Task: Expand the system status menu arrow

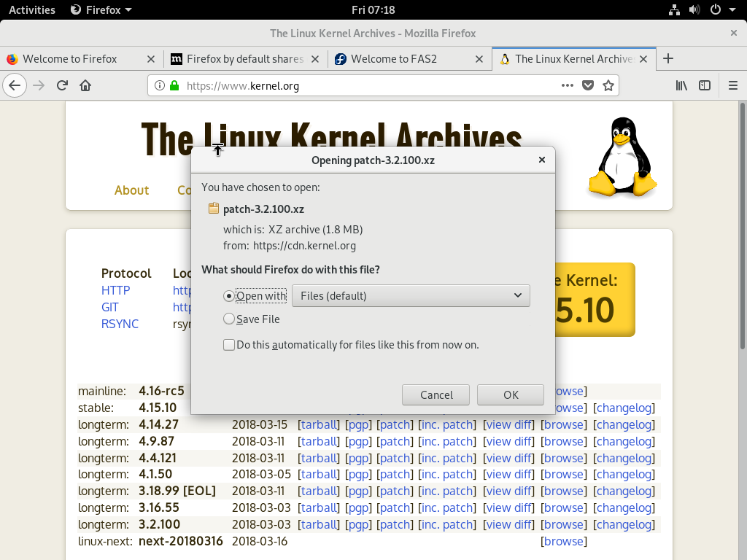Action: pos(732,10)
